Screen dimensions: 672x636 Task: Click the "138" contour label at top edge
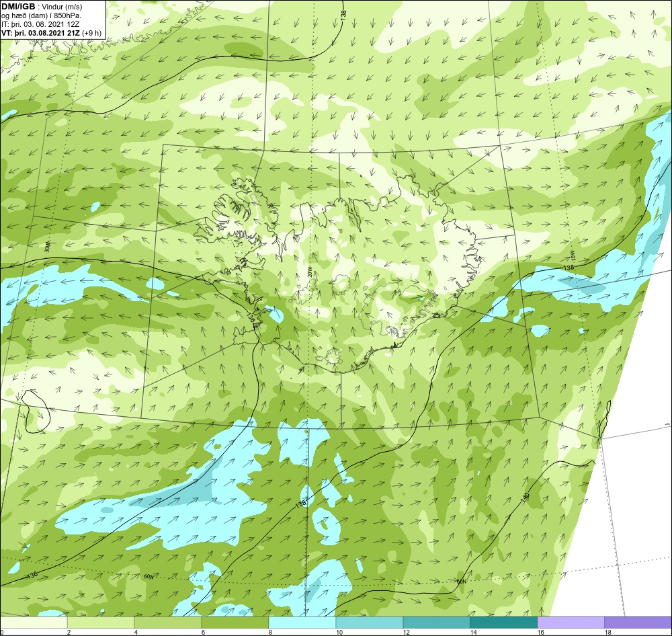coord(343,14)
